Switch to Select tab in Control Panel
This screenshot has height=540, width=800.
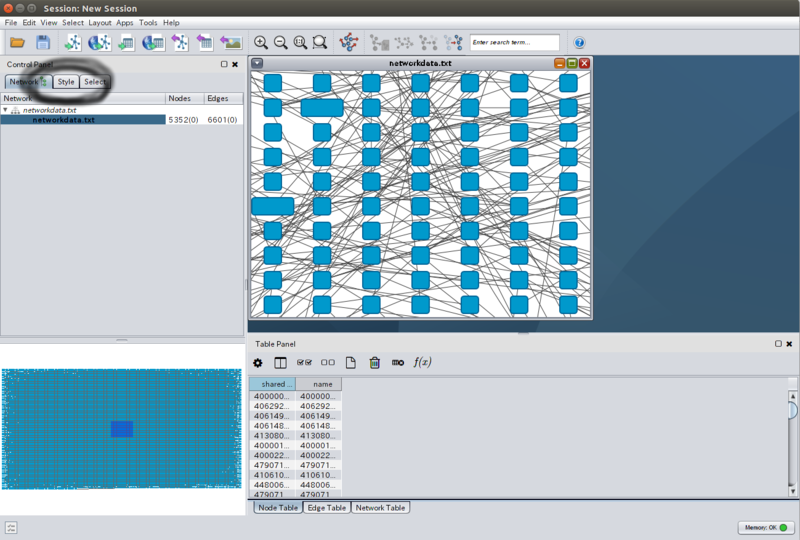[95, 82]
